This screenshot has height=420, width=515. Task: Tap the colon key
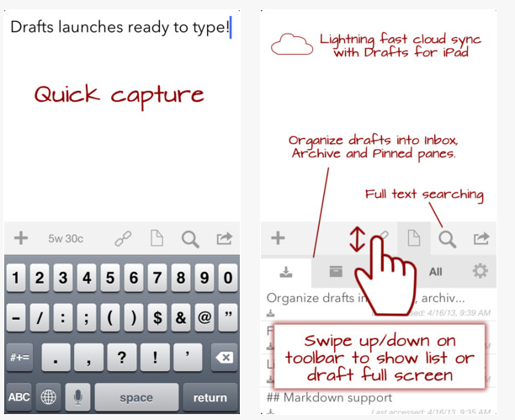click(63, 317)
